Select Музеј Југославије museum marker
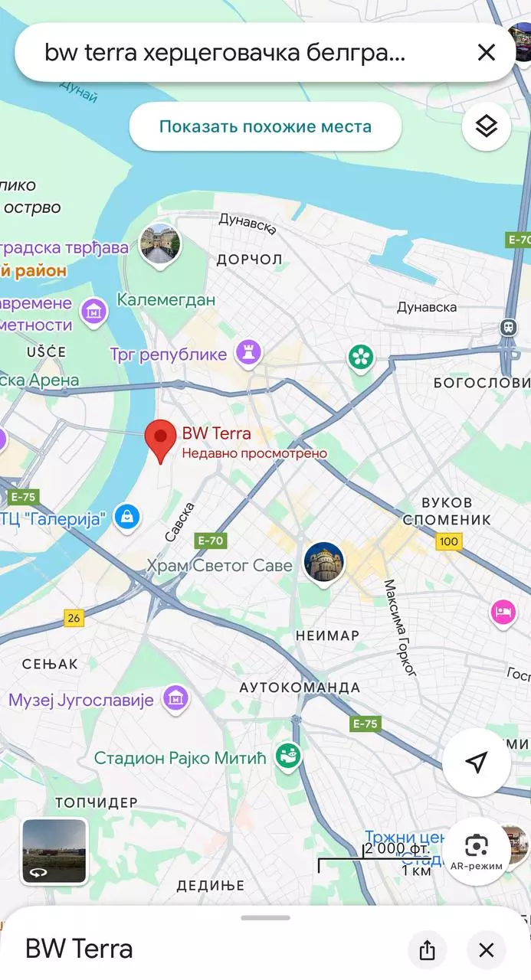The width and height of the screenshot is (531, 980). pyautogui.click(x=176, y=699)
